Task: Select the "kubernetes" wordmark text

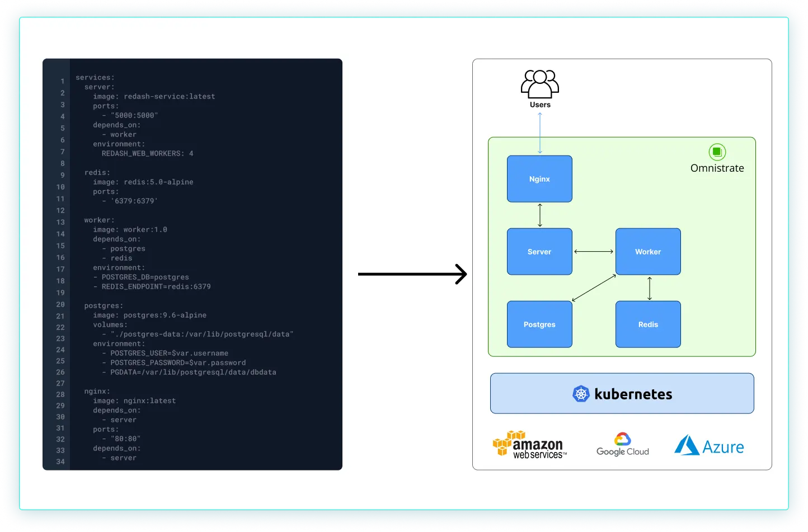Action: pyautogui.click(x=633, y=394)
